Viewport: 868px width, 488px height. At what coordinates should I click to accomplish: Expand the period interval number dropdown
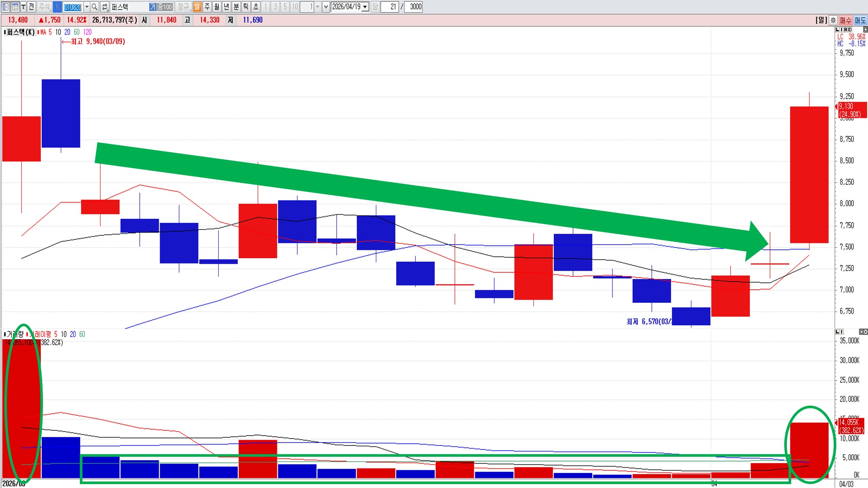pos(318,7)
